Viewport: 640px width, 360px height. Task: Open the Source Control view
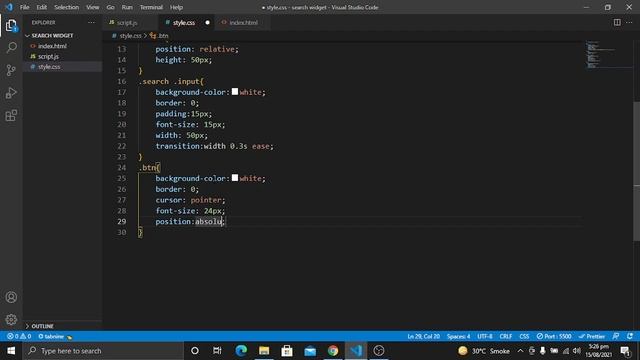tap(11, 70)
